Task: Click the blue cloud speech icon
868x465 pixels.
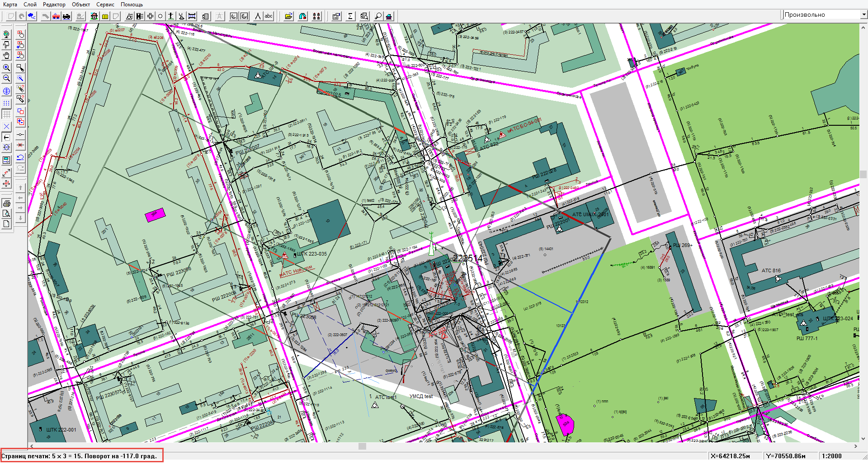Action: tap(32, 16)
